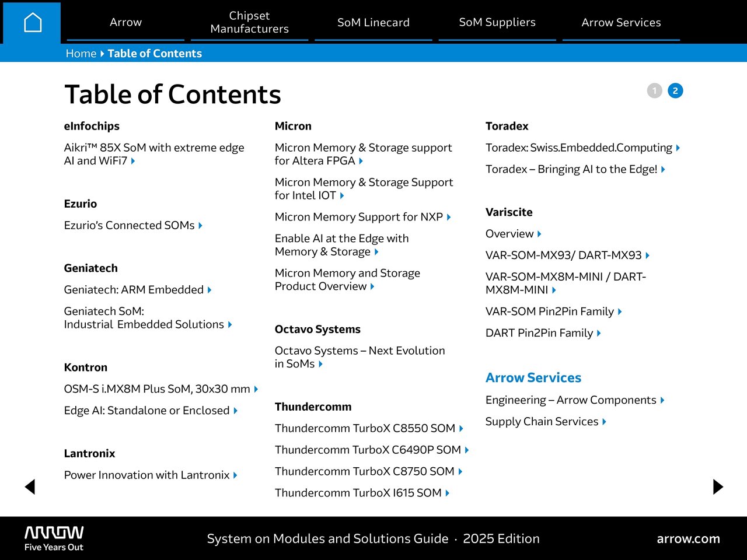This screenshot has width=747, height=560.
Task: Open Thundercomm TurboX C8750 SOM
Action: (369, 471)
